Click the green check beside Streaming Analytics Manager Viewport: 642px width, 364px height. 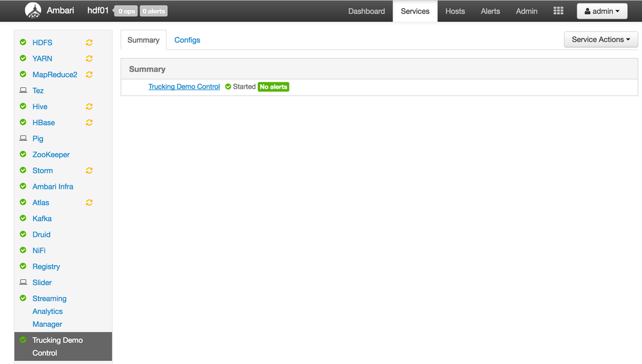tap(23, 298)
